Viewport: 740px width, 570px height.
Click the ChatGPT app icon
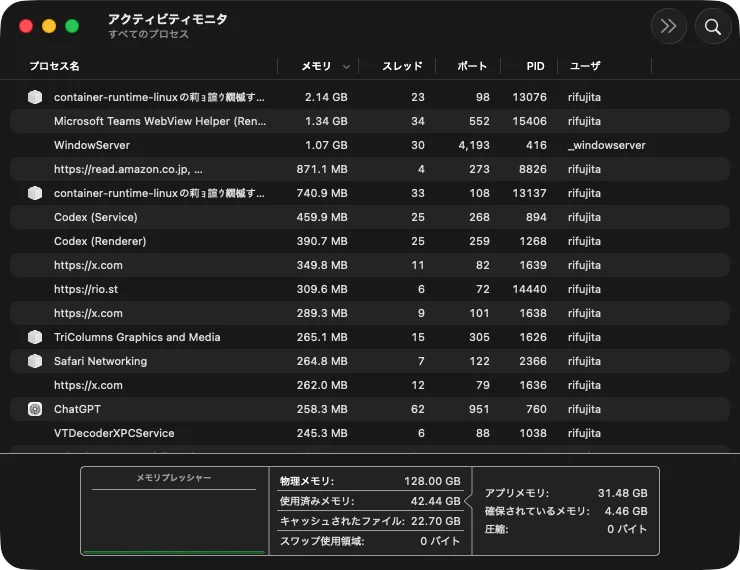coord(35,409)
